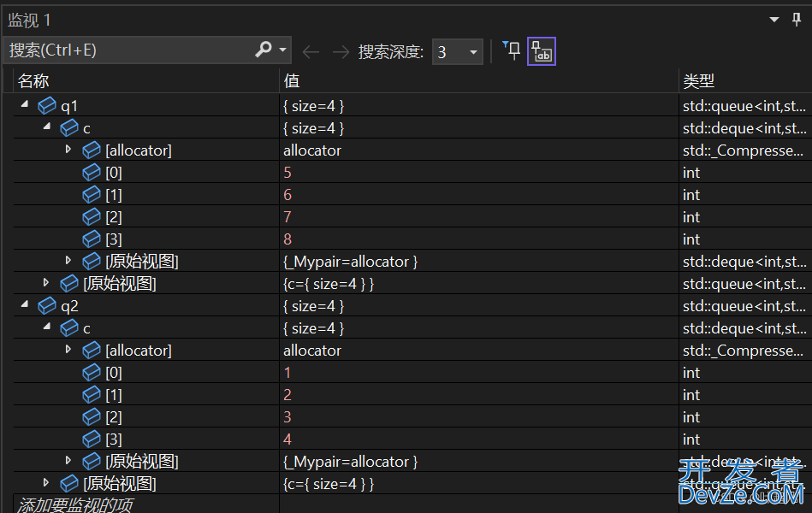Open the Watch 1 window options dropdown
The height and width of the screenshot is (513, 812).
coord(774,20)
